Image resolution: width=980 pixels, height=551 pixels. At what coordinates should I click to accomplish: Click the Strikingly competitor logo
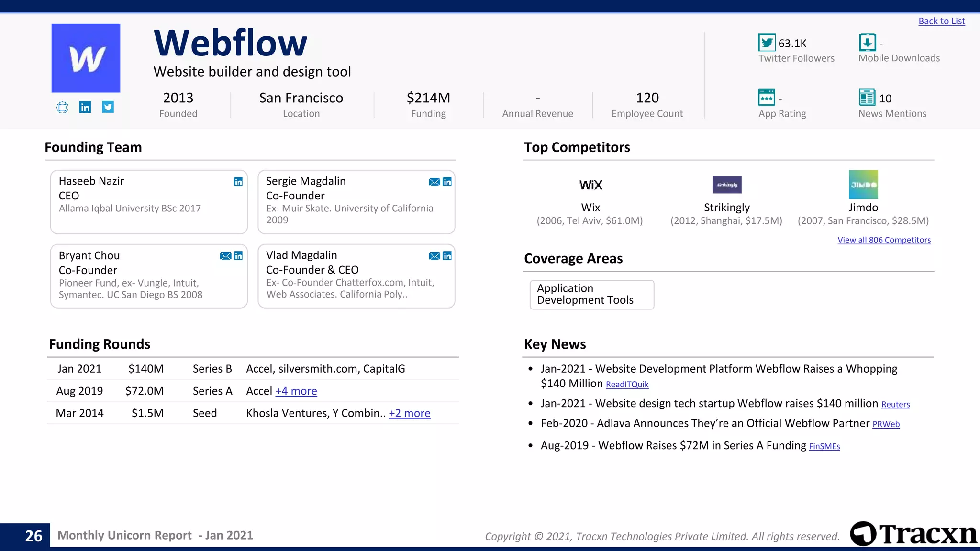[x=727, y=185]
